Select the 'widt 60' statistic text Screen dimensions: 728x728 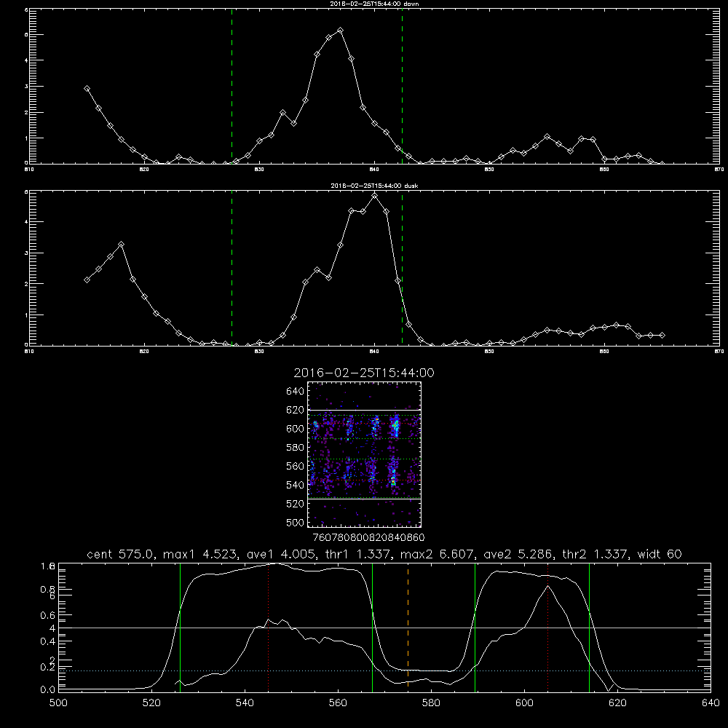click(x=660, y=554)
